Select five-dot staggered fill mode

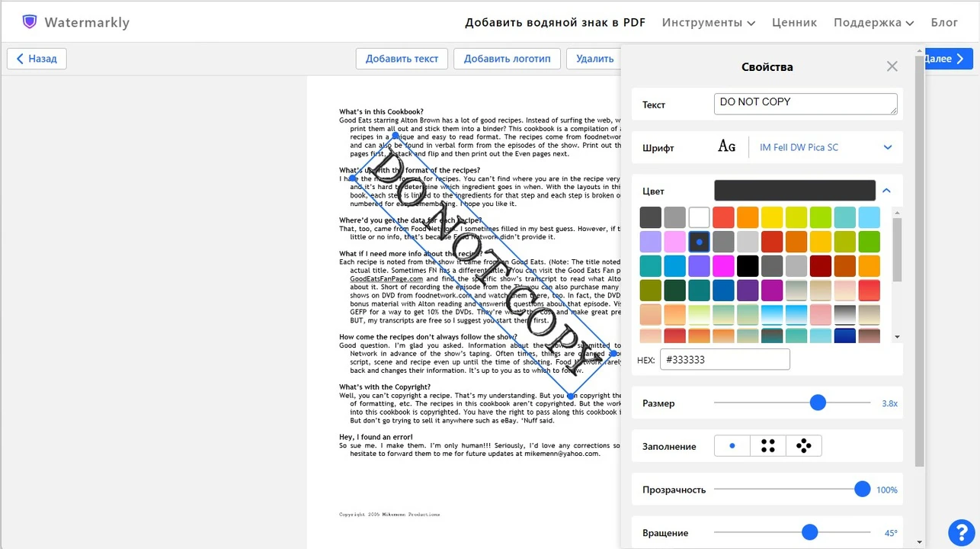click(804, 446)
